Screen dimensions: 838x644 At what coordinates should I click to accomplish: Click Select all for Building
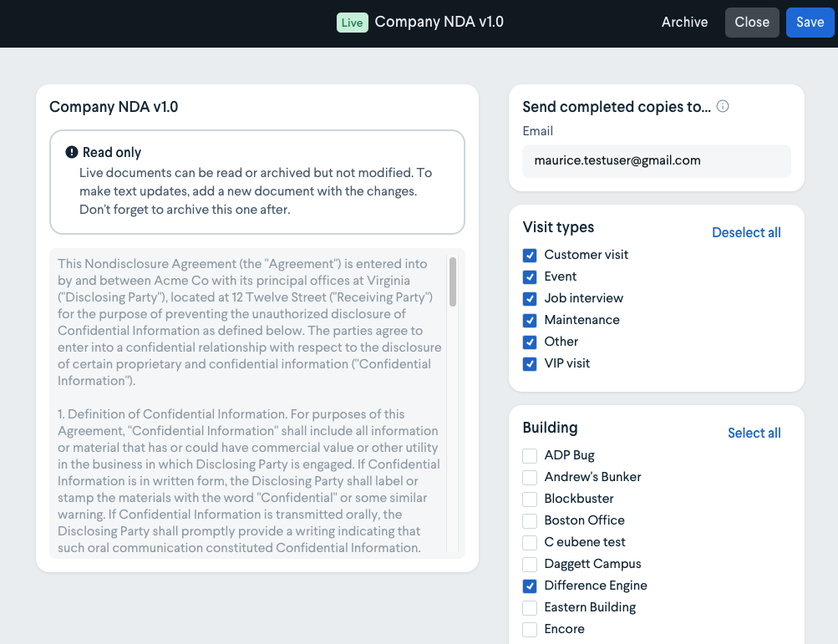coord(754,433)
